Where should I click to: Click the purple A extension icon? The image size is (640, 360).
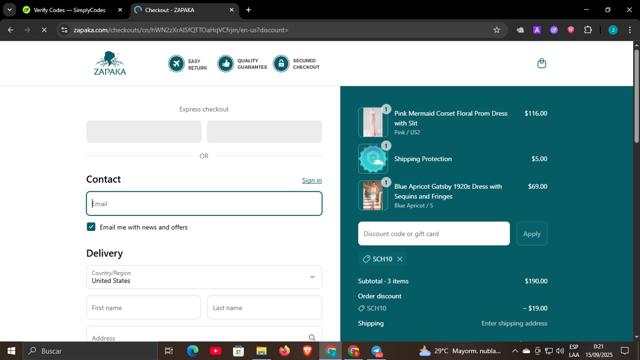pos(537,30)
